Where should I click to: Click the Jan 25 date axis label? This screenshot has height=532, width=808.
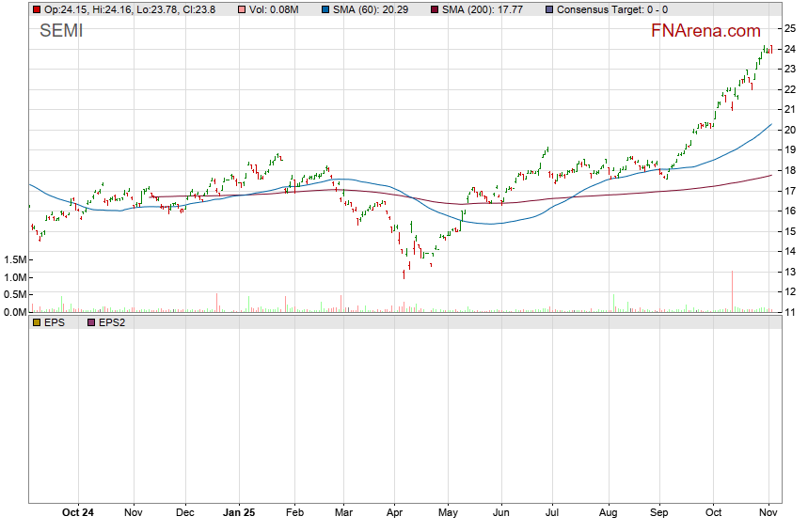239,513
